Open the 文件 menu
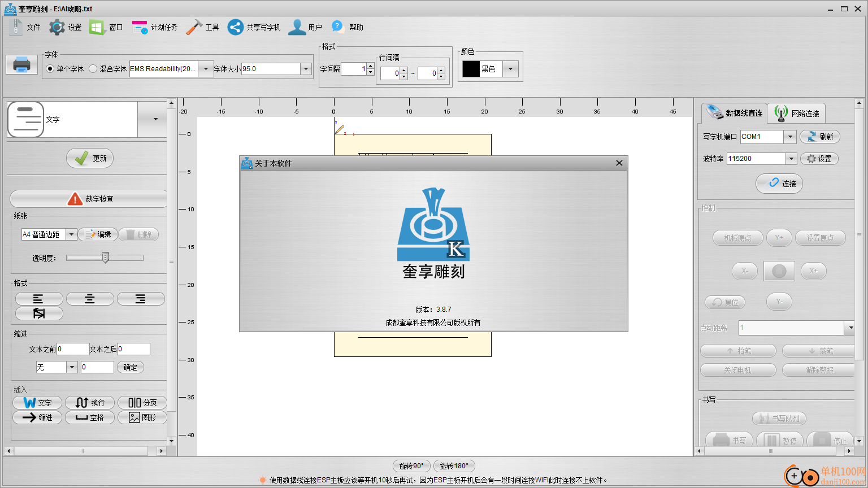 25,27
